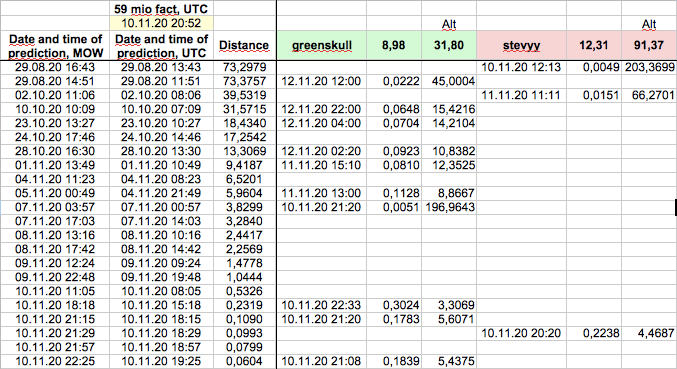Select the Alt label above 31,80
Viewport: 677px width, 369px height.
(x=449, y=24)
